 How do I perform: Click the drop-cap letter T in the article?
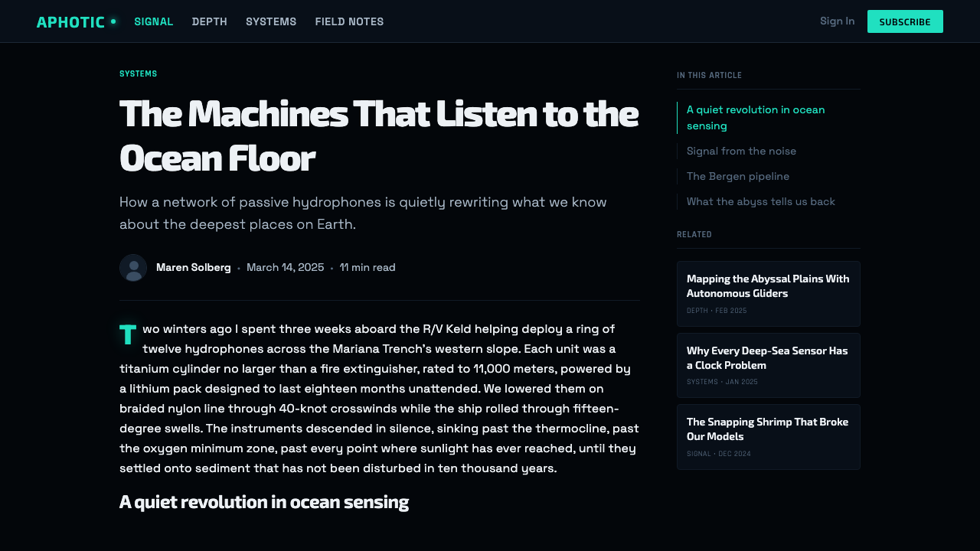[x=128, y=334]
